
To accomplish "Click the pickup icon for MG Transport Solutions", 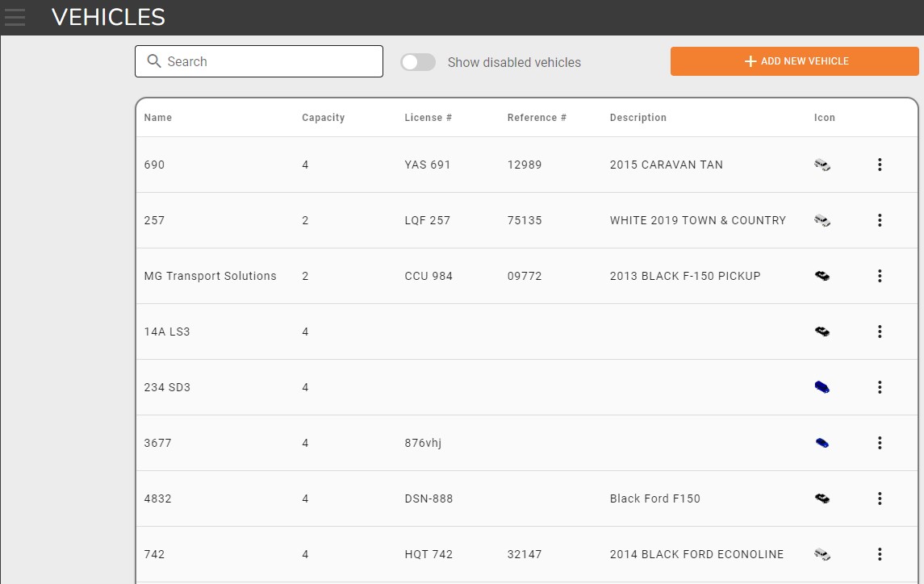I will [822, 276].
